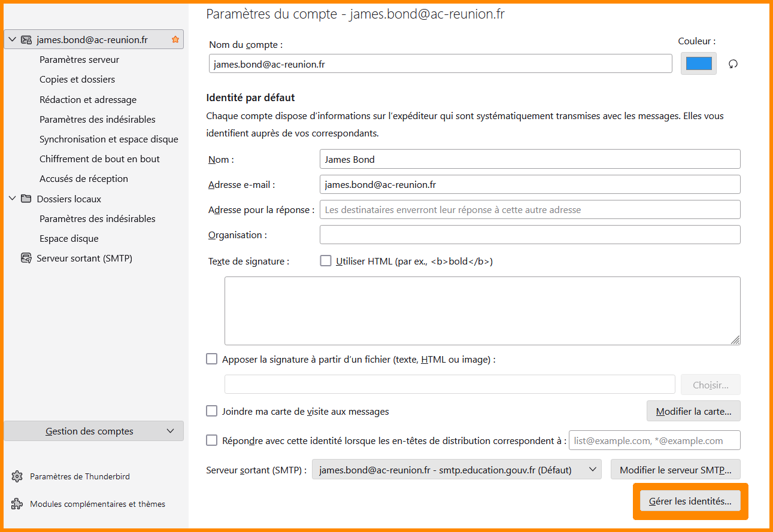Toggle Répondre avec cette identité checkbox
This screenshot has height=532, width=773.
[x=212, y=440]
